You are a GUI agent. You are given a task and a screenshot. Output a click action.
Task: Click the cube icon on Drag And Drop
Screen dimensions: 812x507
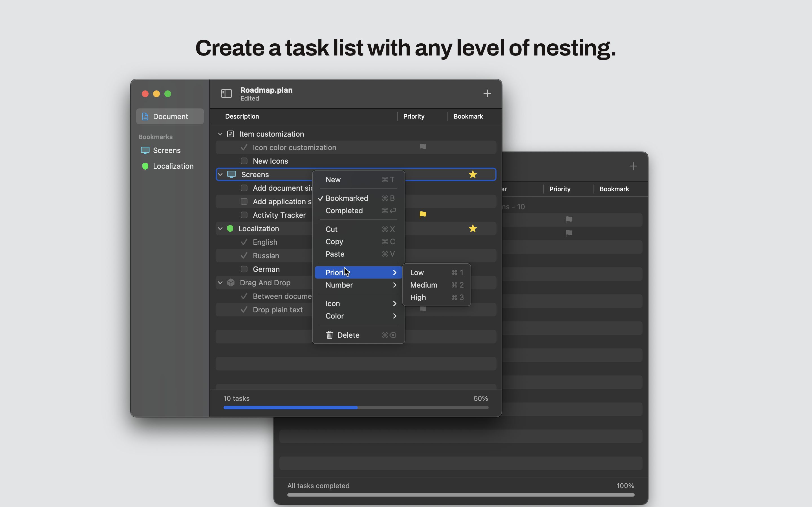point(231,283)
